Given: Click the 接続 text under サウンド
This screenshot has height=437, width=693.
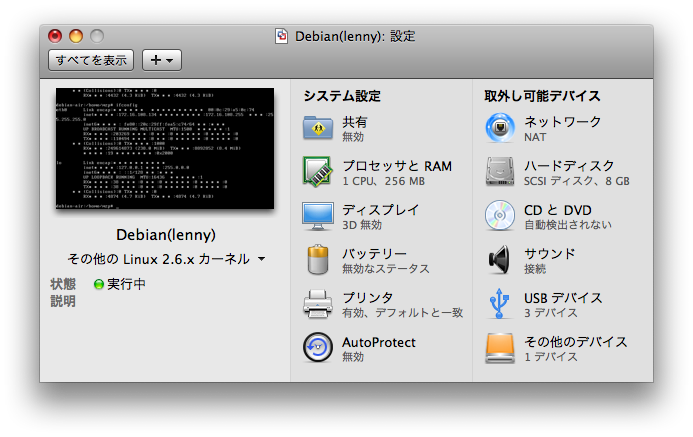Looking at the screenshot, I should 535,269.
